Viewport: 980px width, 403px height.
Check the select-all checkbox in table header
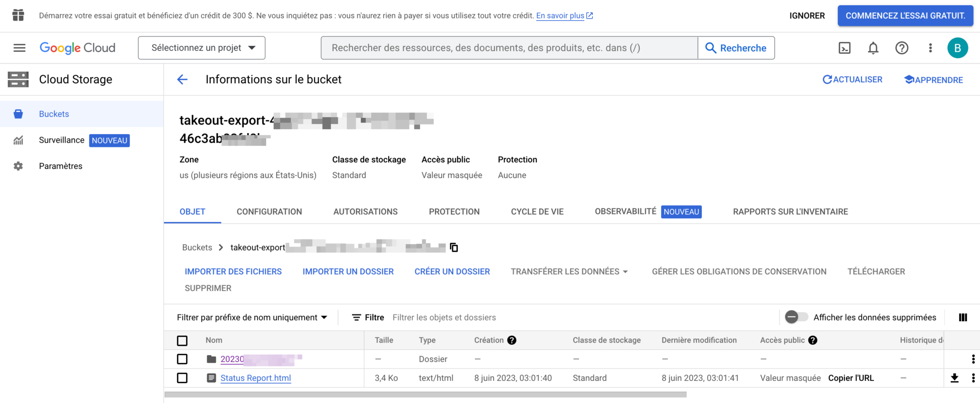pyautogui.click(x=182, y=340)
